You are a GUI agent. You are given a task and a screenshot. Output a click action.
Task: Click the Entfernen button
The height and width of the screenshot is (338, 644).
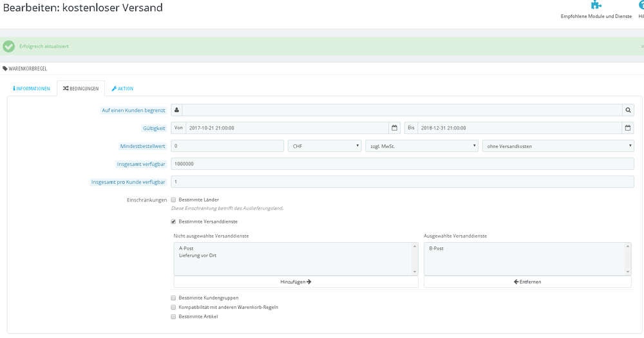527,282
